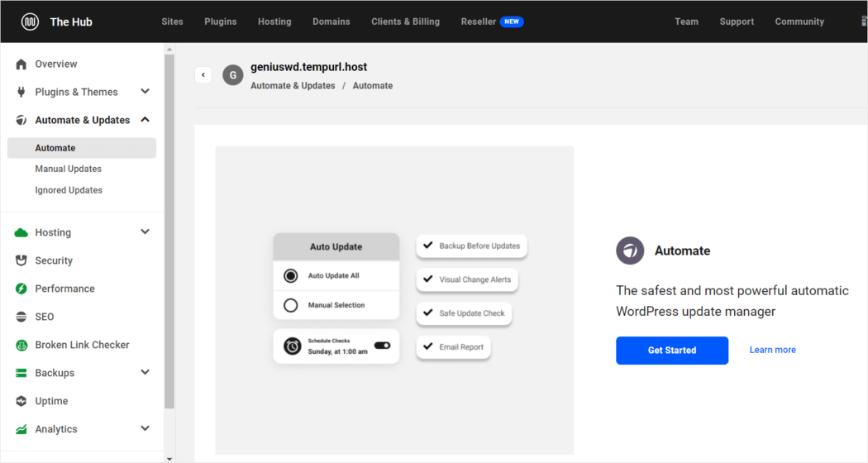Click the sidebar vertical scrollbar thumb
868x463 pixels.
pyautogui.click(x=169, y=231)
